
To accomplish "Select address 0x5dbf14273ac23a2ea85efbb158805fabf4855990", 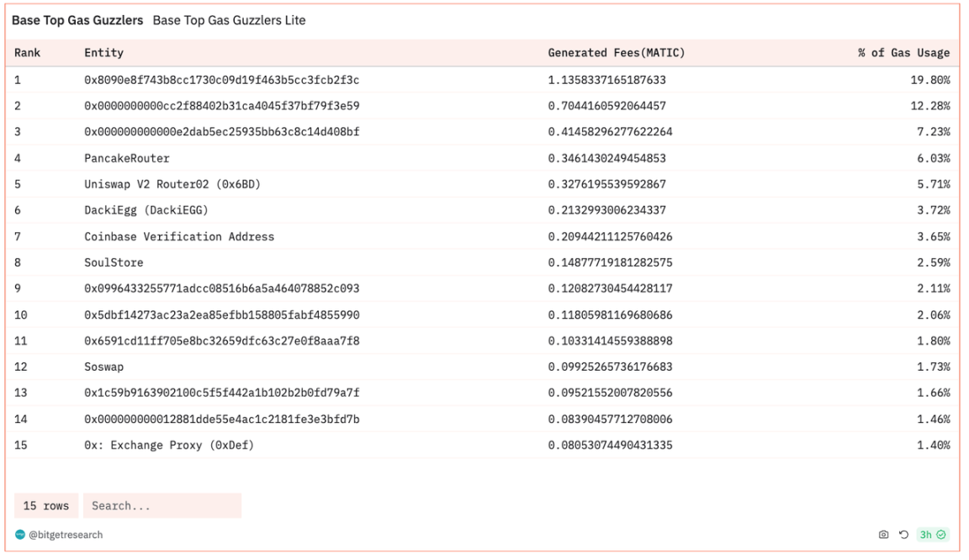I will (x=222, y=315).
